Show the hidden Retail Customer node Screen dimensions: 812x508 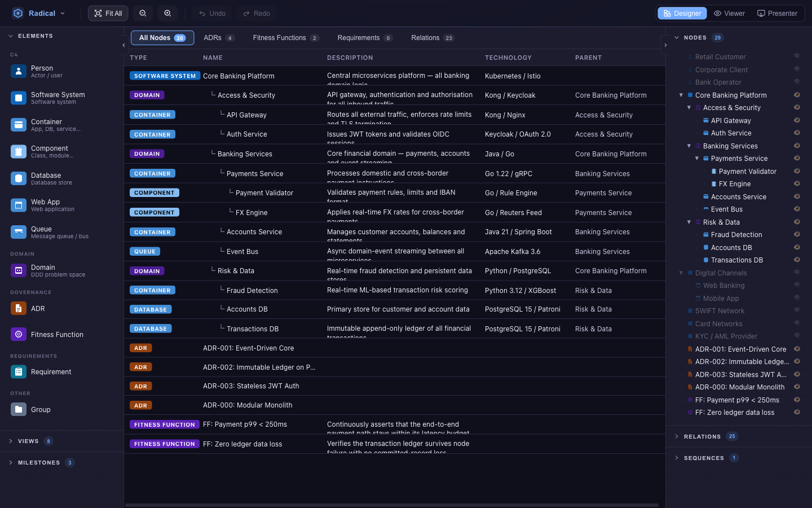pyautogui.click(x=797, y=56)
